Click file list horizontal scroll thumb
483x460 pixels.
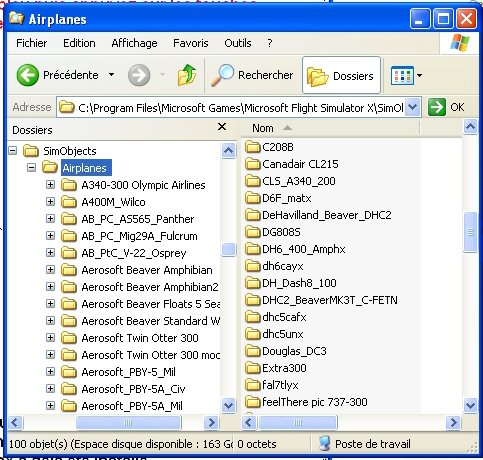[x=298, y=423]
